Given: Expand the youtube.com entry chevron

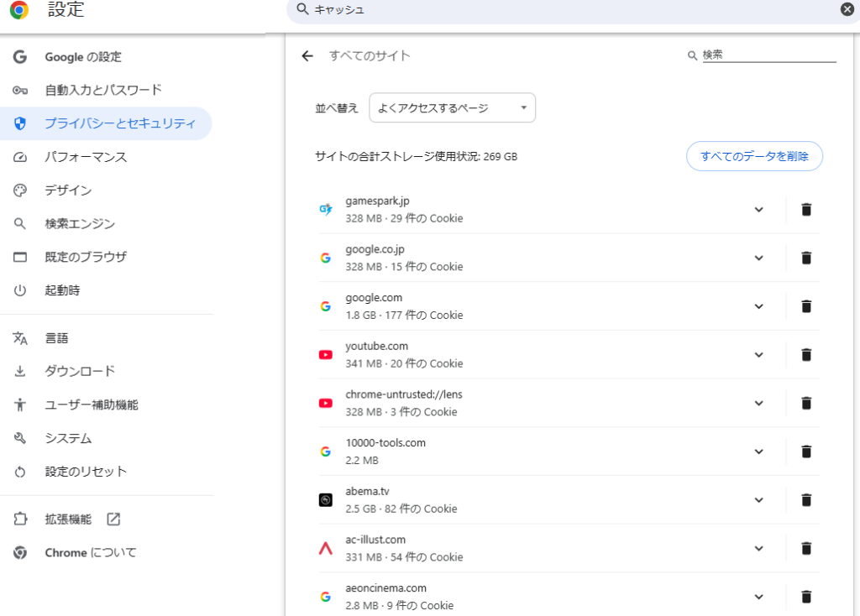Looking at the screenshot, I should tap(759, 355).
